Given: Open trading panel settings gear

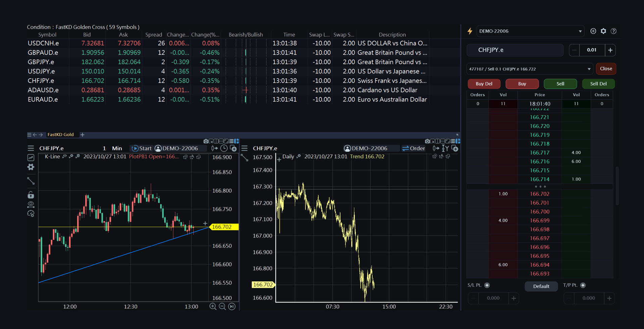Looking at the screenshot, I should click(x=603, y=31).
